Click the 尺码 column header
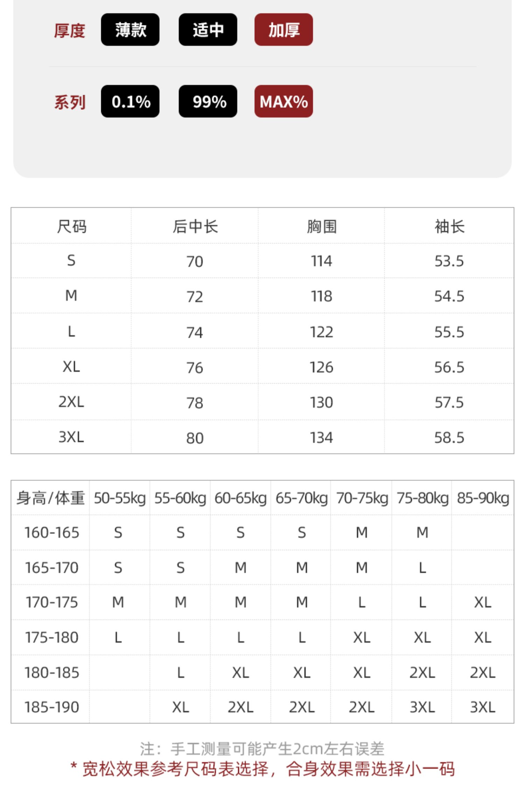525x812 pixels. [x=71, y=227]
